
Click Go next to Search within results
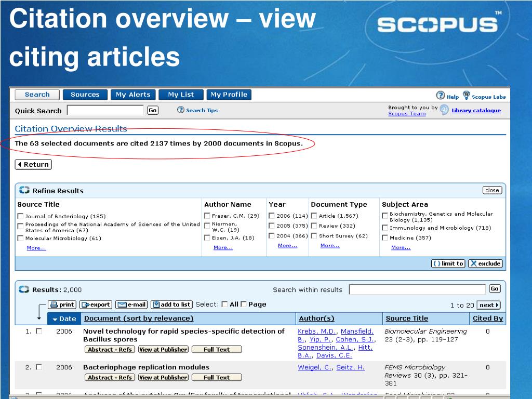(x=495, y=289)
